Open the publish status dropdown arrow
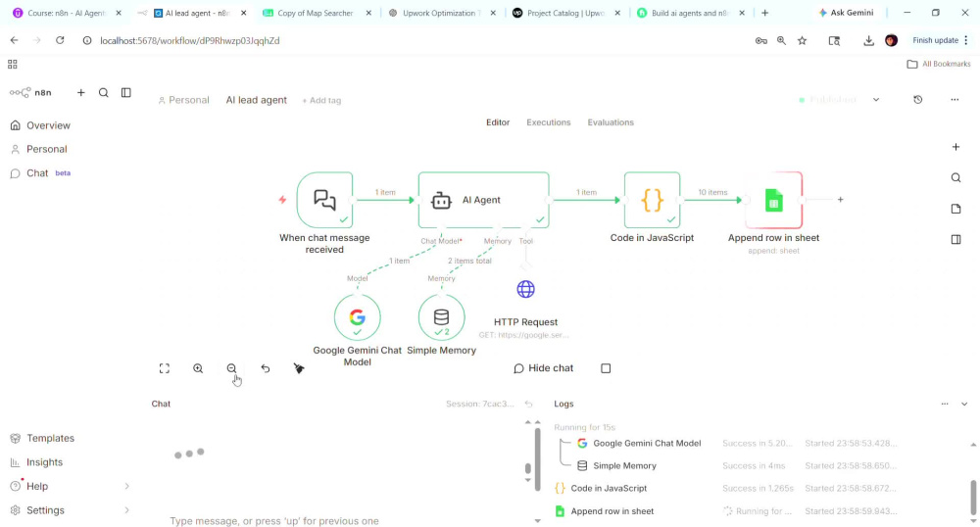The height and width of the screenshot is (527, 980). pyautogui.click(x=876, y=100)
